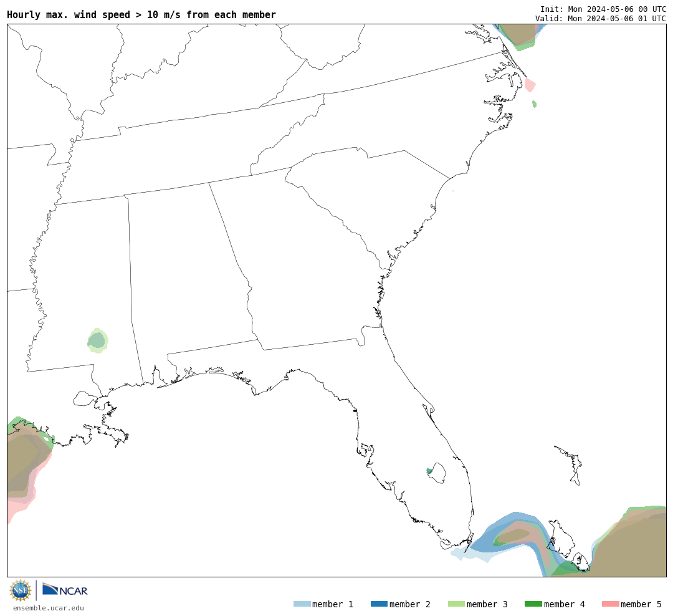Click the member 5 pink swatch
The height and width of the screenshot is (616, 673).
pyautogui.click(x=610, y=604)
